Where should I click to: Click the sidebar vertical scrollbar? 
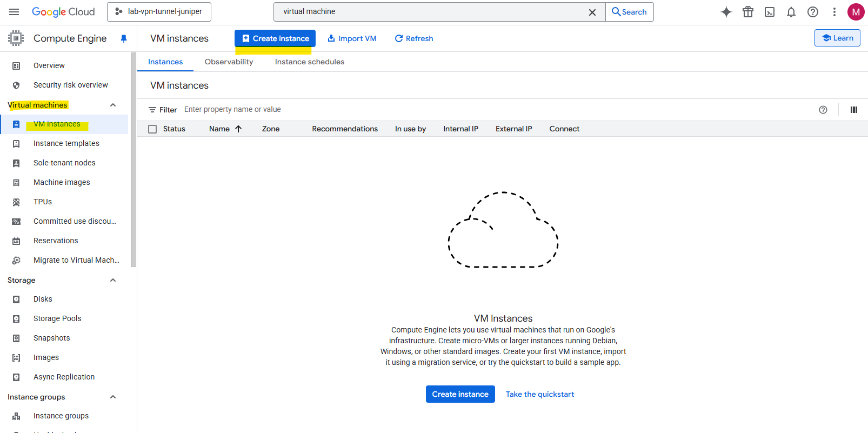(133, 160)
